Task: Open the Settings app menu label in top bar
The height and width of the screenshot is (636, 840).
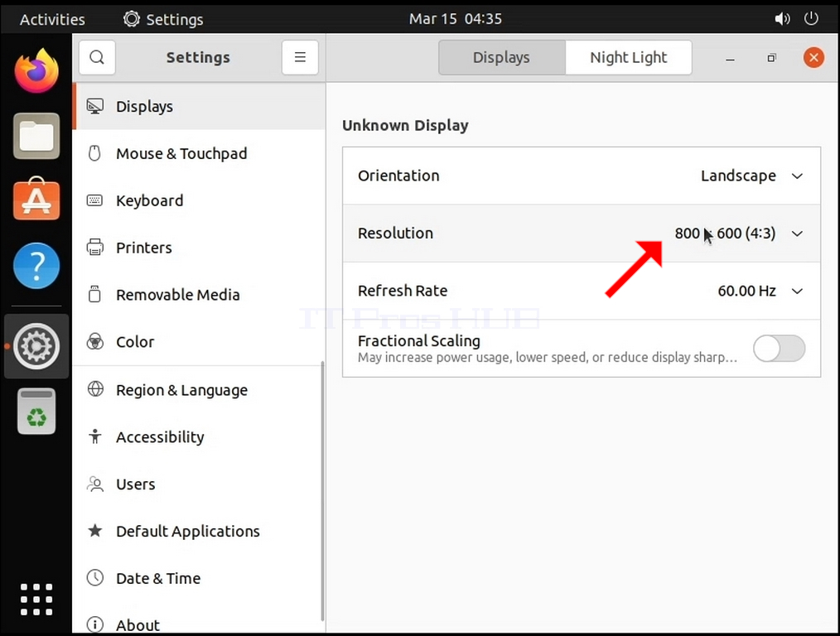Action: click(x=175, y=19)
